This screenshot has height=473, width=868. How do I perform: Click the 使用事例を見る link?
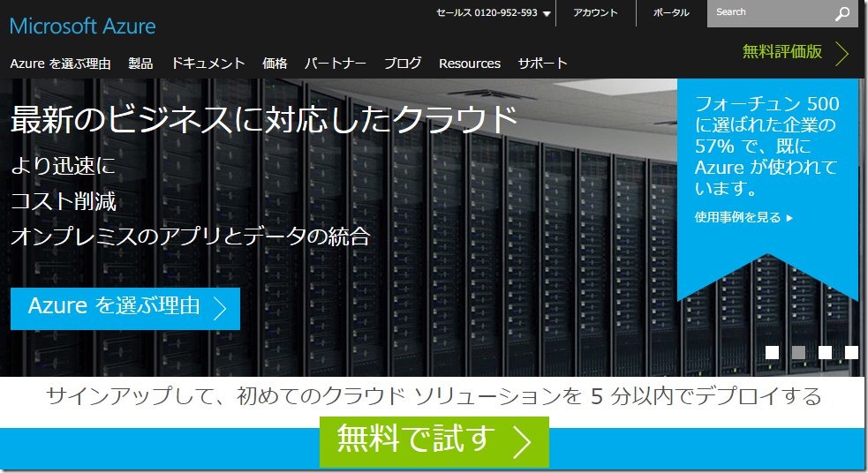743,217
